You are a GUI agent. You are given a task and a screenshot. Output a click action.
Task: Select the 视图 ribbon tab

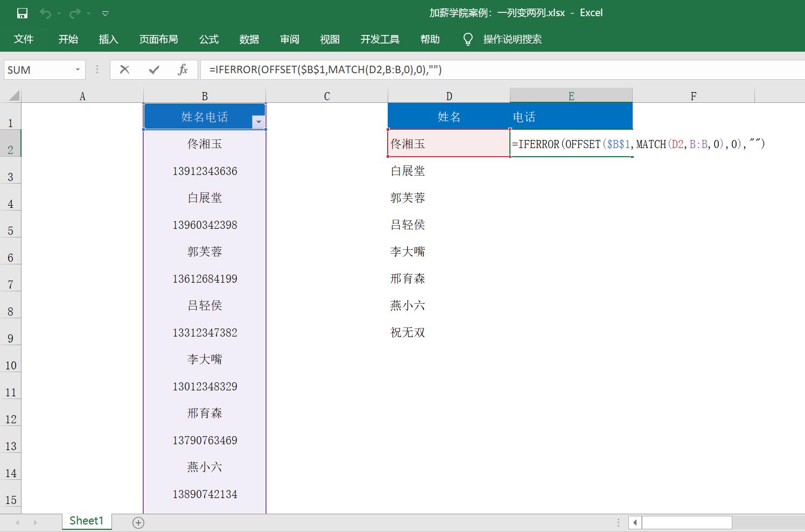[x=329, y=39]
